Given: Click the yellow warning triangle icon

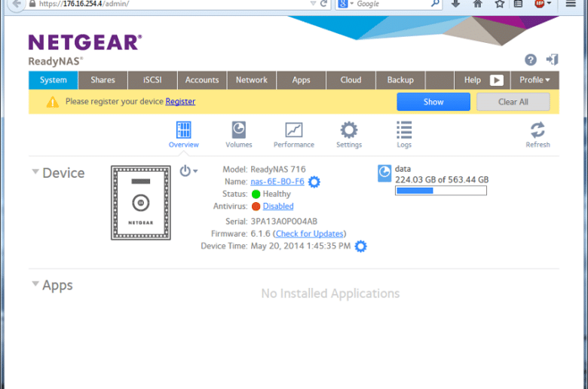Looking at the screenshot, I should 53,102.
